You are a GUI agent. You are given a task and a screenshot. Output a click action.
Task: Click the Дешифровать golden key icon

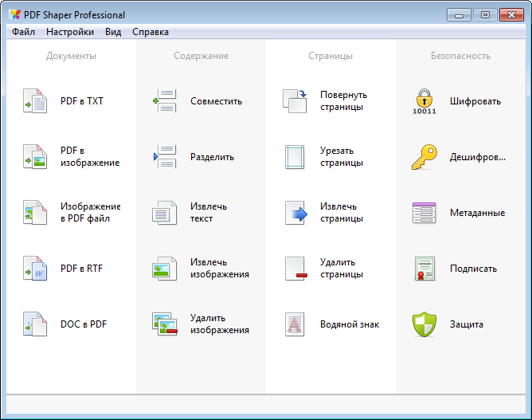pos(424,156)
